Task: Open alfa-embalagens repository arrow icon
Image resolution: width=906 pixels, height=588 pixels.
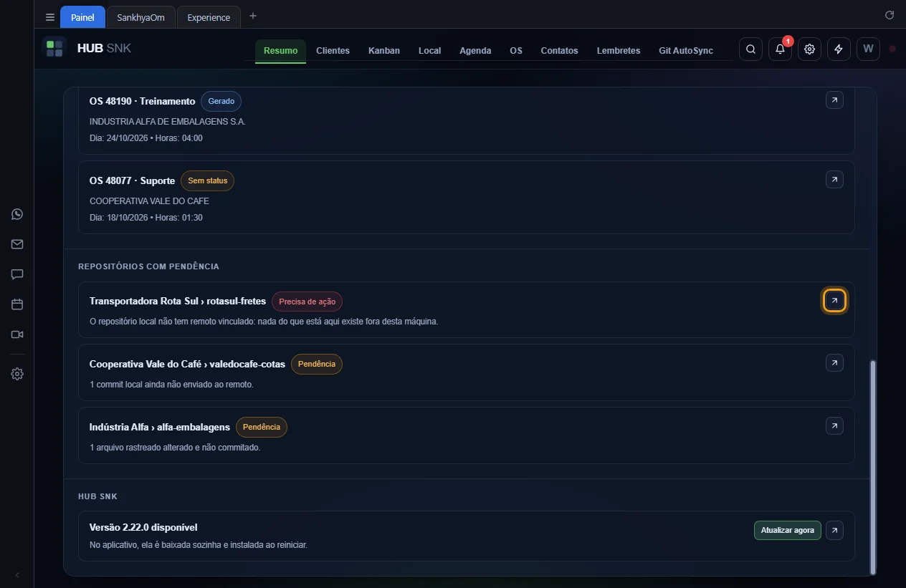Action: 834,426
